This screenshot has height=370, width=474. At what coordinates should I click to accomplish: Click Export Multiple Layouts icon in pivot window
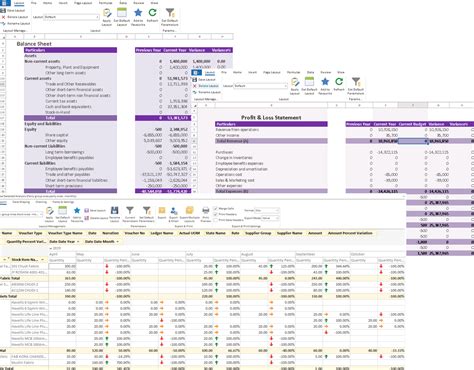pos(189,210)
